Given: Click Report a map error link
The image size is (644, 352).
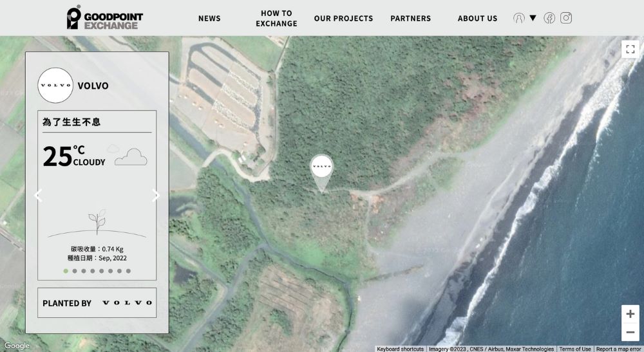Looking at the screenshot, I should 618,349.
